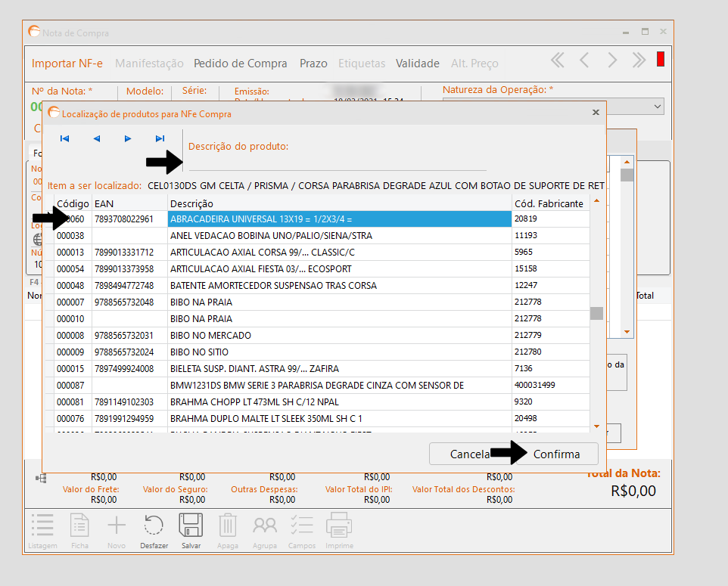728x586 pixels.
Task: Click the Descrição do produto search field
Action: tap(337, 162)
